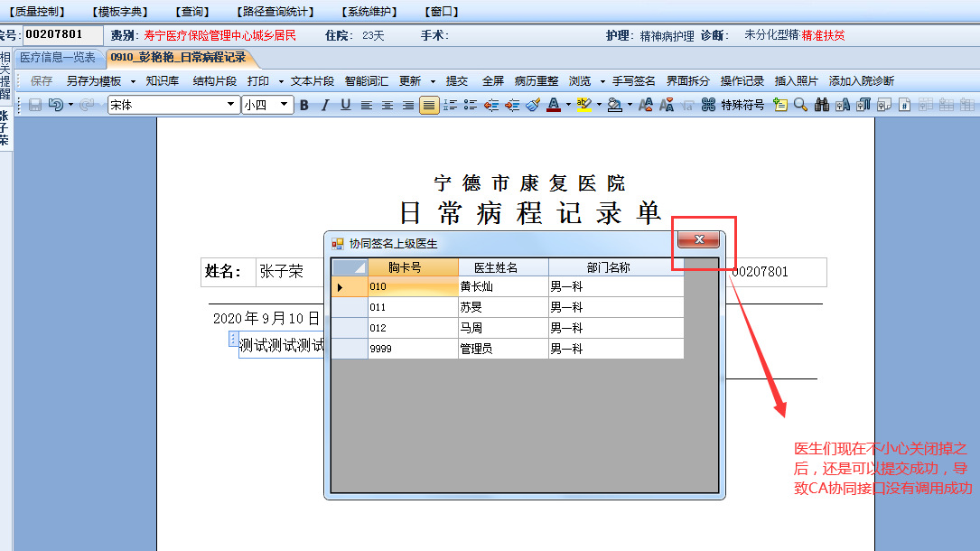980x551 pixels.
Task: Click the magnifier search icon
Action: point(800,105)
